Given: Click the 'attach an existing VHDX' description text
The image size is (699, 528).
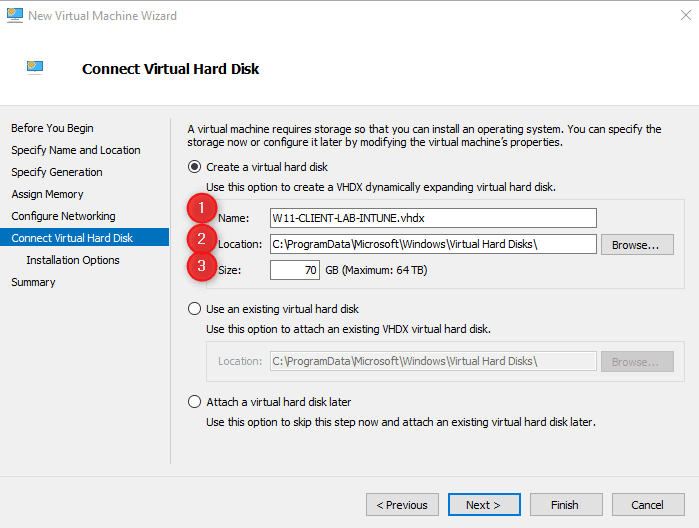Looking at the screenshot, I should pyautogui.click(x=348, y=329).
